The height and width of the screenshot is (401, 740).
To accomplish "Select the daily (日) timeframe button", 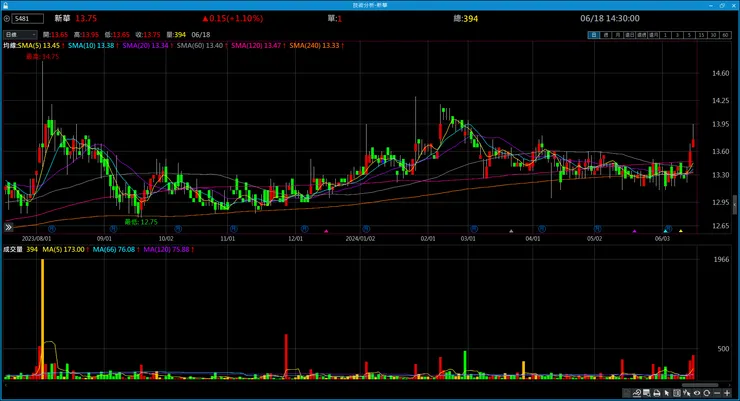I will click(x=594, y=35).
